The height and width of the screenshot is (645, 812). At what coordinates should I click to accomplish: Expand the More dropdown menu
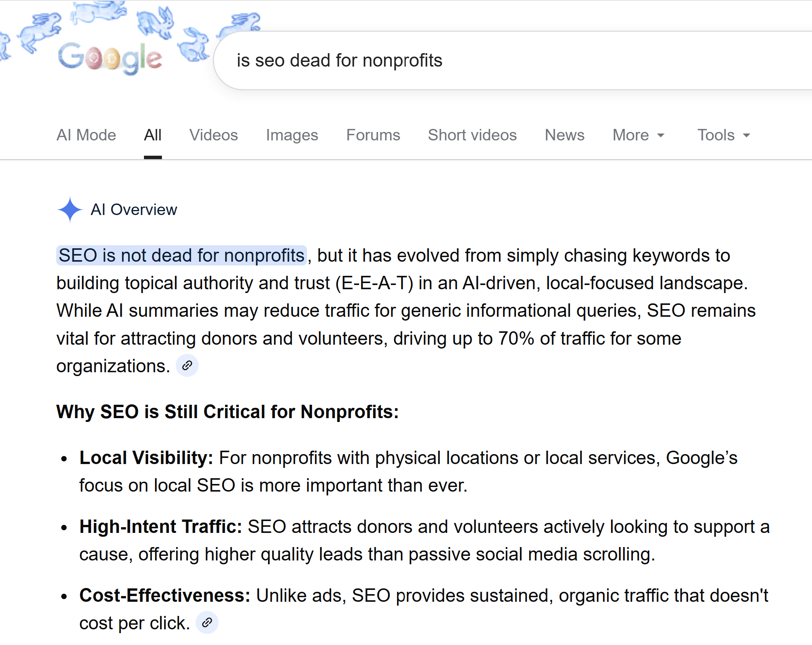coord(638,135)
